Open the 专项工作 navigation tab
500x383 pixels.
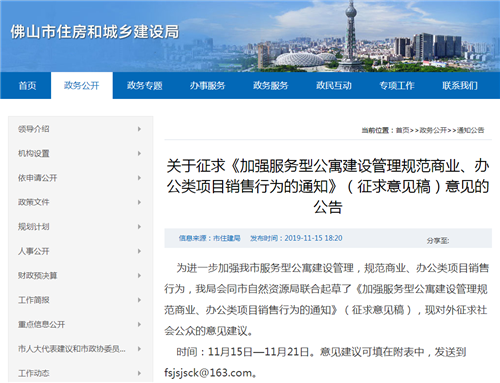pos(397,86)
